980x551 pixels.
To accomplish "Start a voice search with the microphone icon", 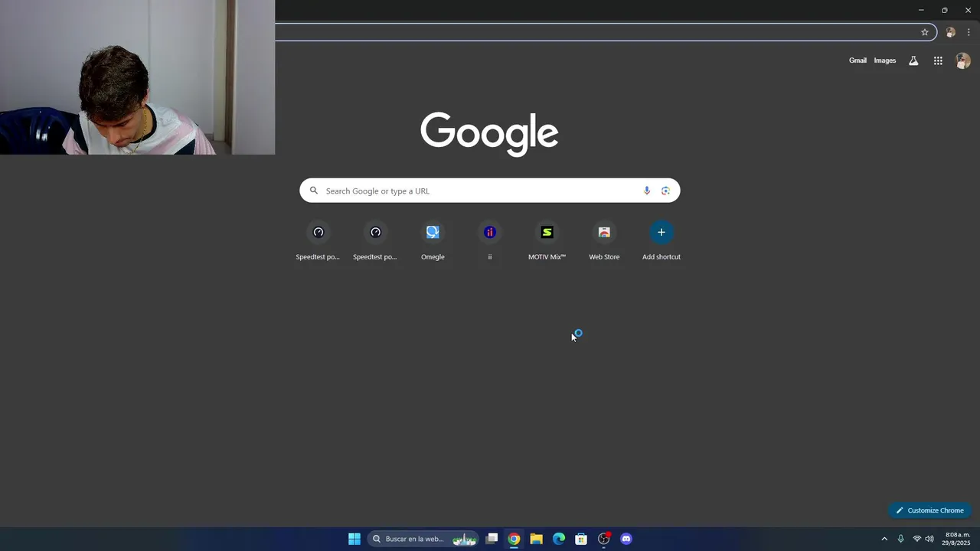I will point(647,191).
